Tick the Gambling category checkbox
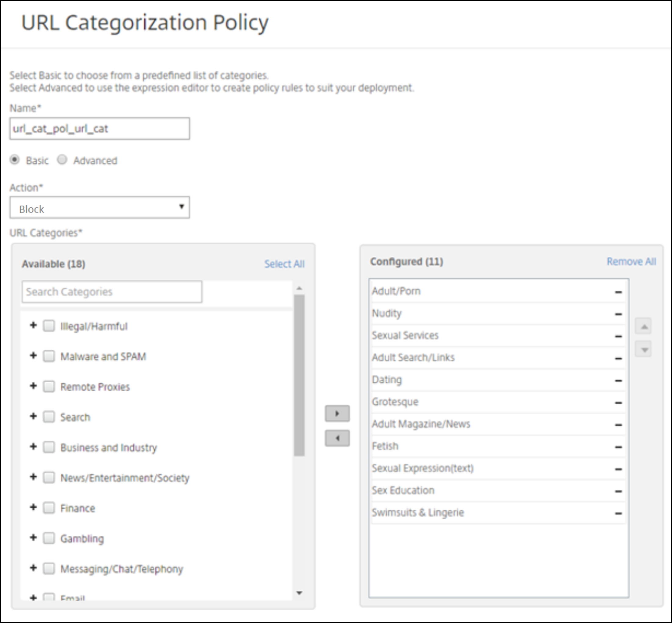The height and width of the screenshot is (623, 672). click(x=49, y=538)
